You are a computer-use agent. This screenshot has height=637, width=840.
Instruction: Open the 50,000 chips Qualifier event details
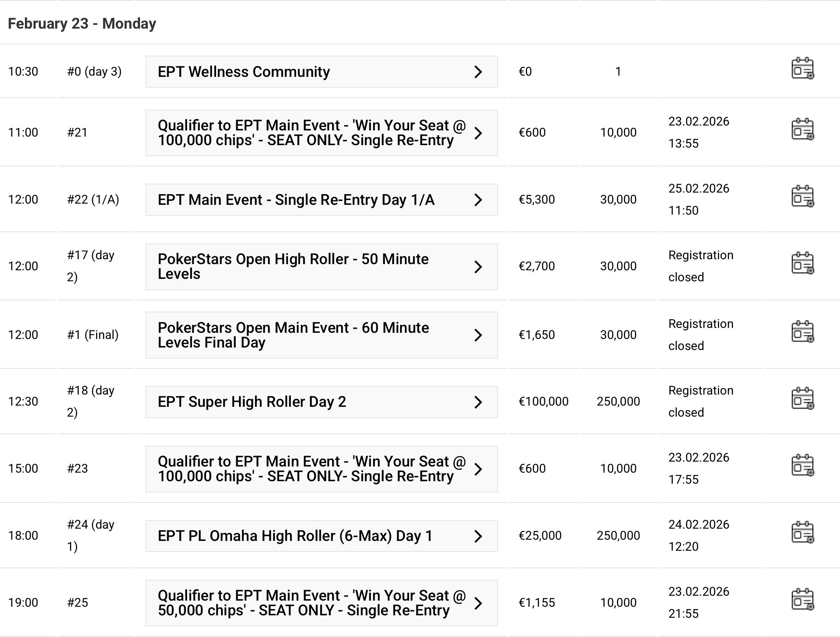click(x=311, y=603)
